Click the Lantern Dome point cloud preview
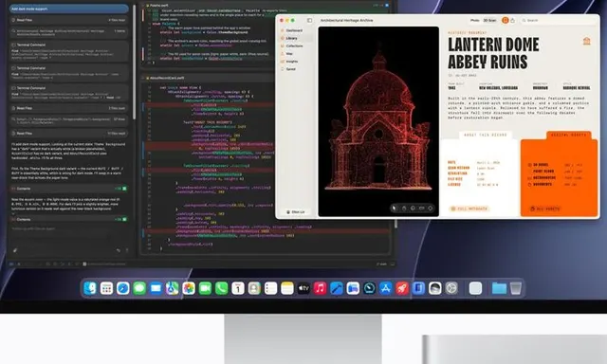The height and width of the screenshot is (364, 607). pyautogui.click(x=378, y=121)
